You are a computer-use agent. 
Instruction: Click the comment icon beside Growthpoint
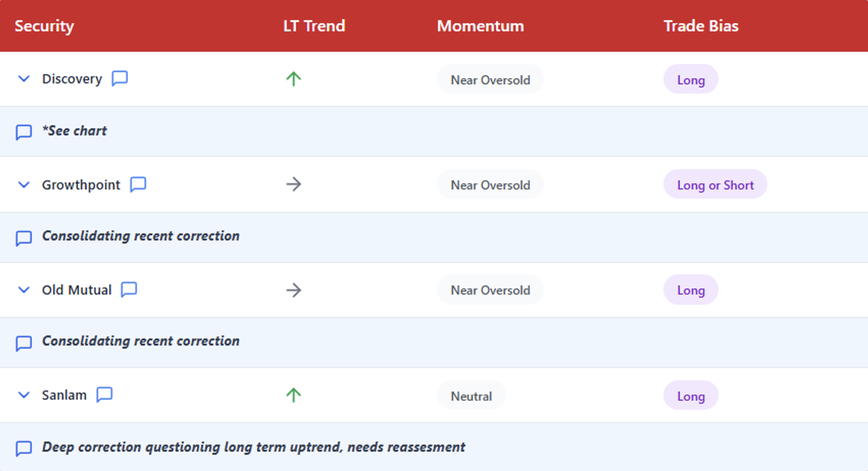tap(138, 184)
